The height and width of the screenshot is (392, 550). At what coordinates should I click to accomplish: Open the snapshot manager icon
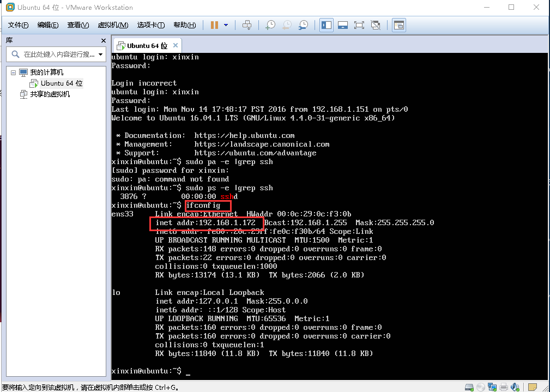[x=303, y=25]
